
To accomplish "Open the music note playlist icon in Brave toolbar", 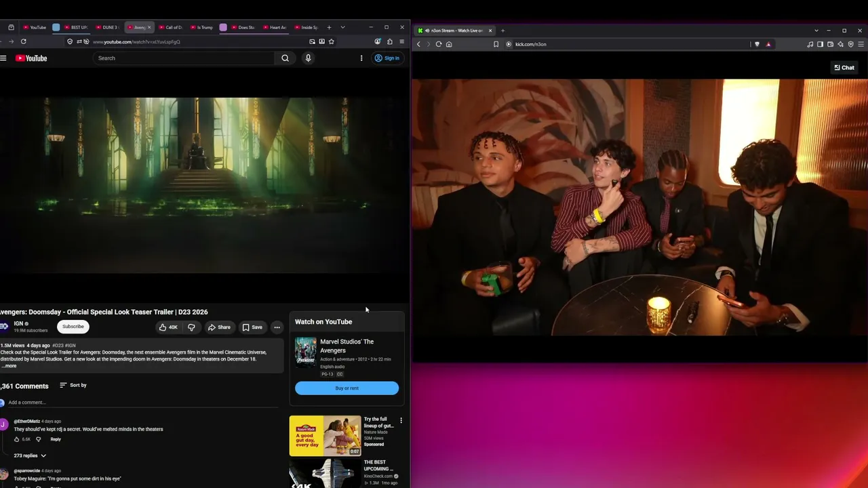I will [810, 44].
